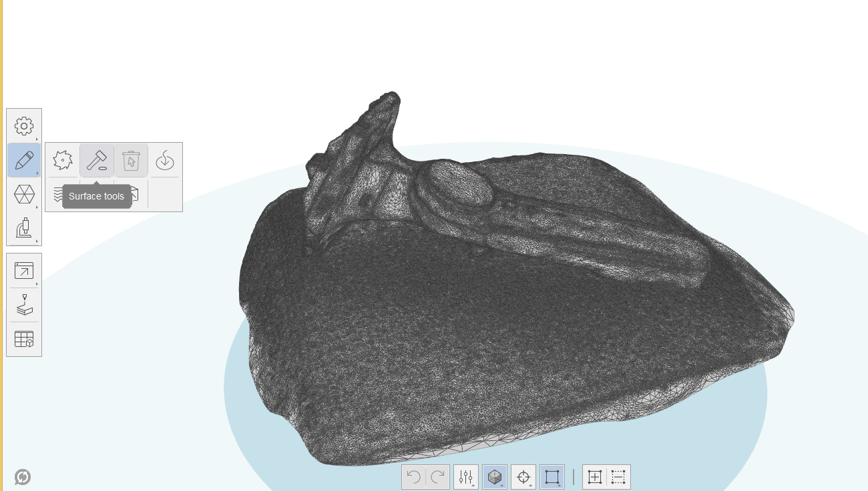868x491 pixels.
Task: Select the hammer Surface tools icon
Action: pos(97,160)
